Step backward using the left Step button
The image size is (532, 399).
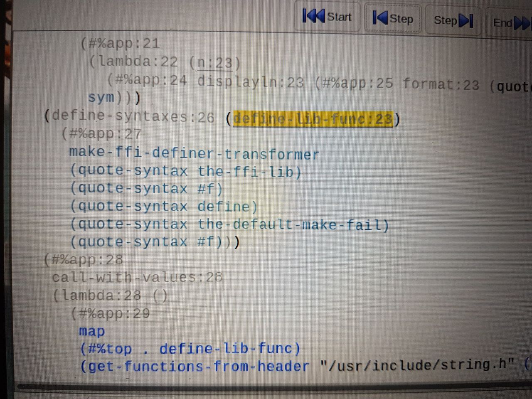pyautogui.click(x=394, y=18)
